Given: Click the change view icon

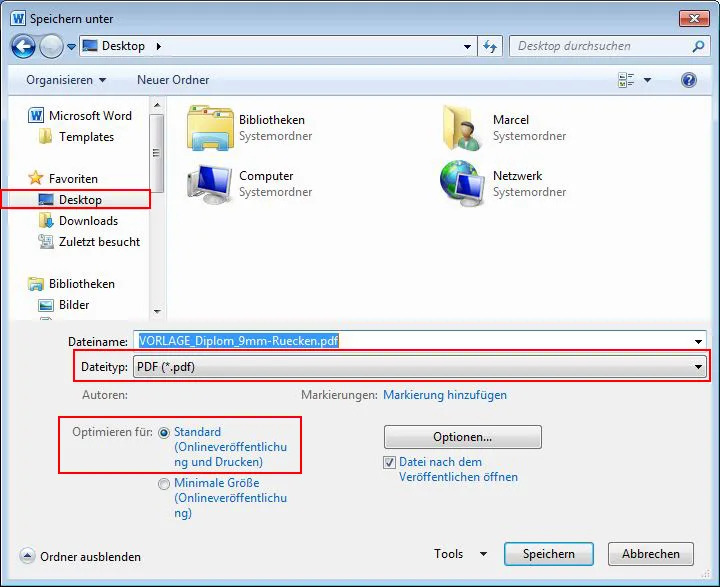Looking at the screenshot, I should point(626,80).
